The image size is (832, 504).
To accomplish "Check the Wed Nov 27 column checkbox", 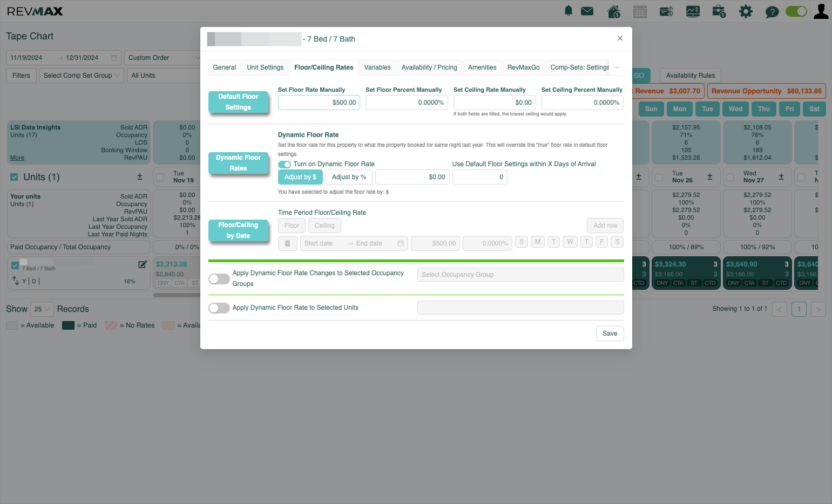I will [x=730, y=177].
